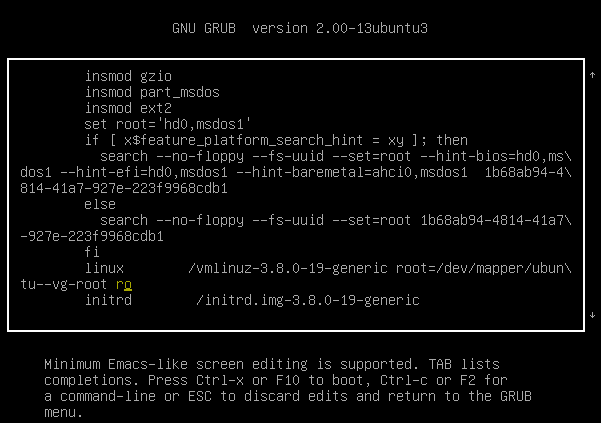Click the 'insmod gzio' line
601x423 pixels.
(x=128, y=76)
